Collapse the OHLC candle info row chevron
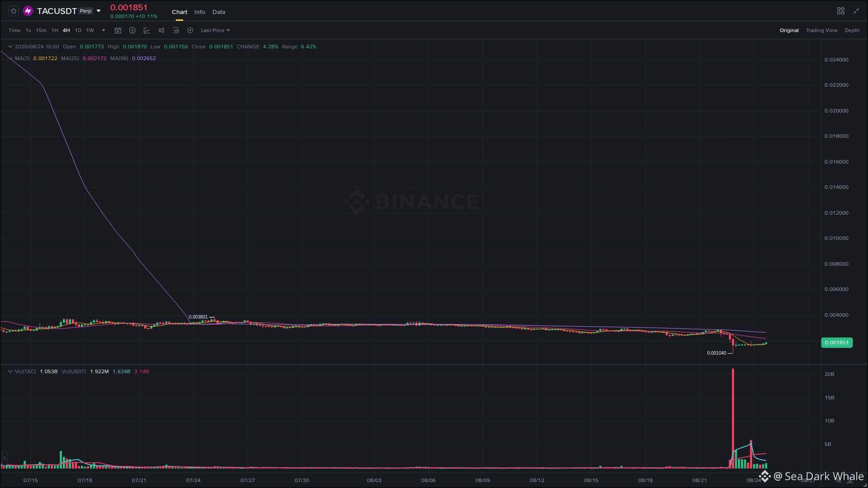This screenshot has height=488, width=868. 10,47
